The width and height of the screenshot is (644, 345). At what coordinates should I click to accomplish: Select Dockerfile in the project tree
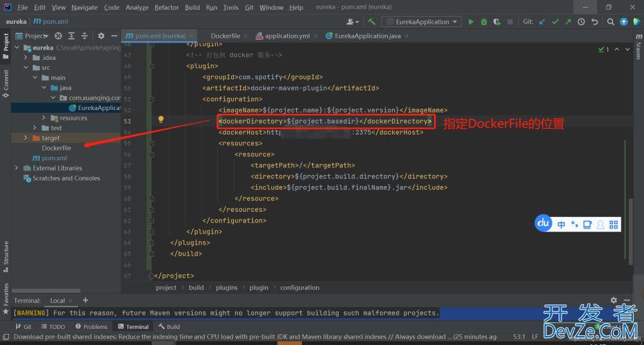(x=56, y=148)
